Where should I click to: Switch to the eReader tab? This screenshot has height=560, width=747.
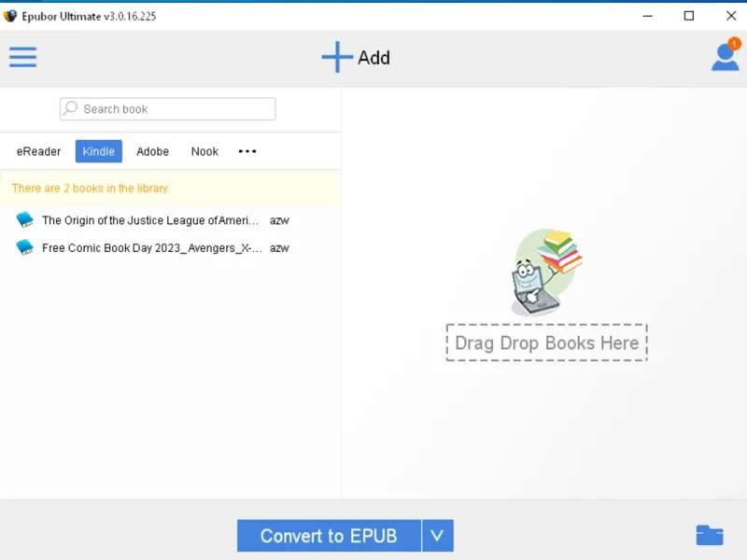click(x=38, y=151)
